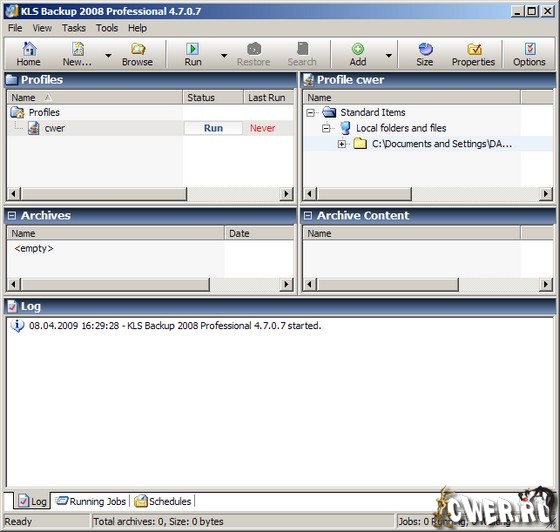This screenshot has height=532, width=560.
Task: Open the Properties toolbar icon
Action: (x=474, y=49)
